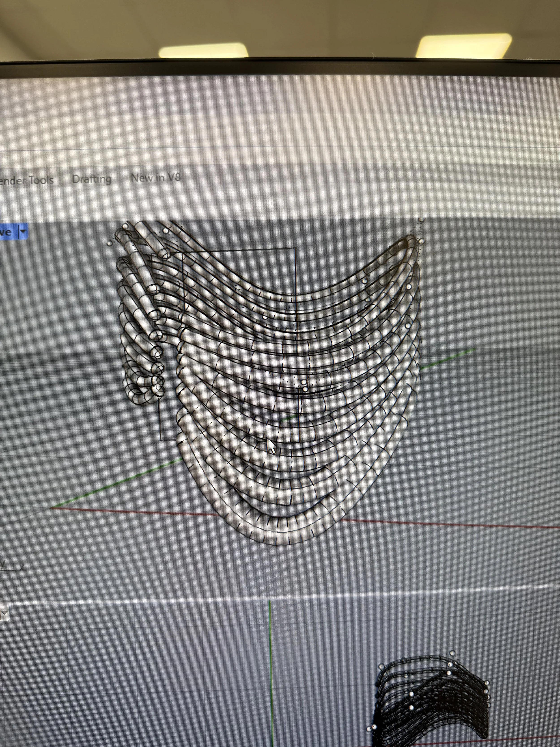
Task: Open the New in V8 tab
Action: pyautogui.click(x=156, y=178)
